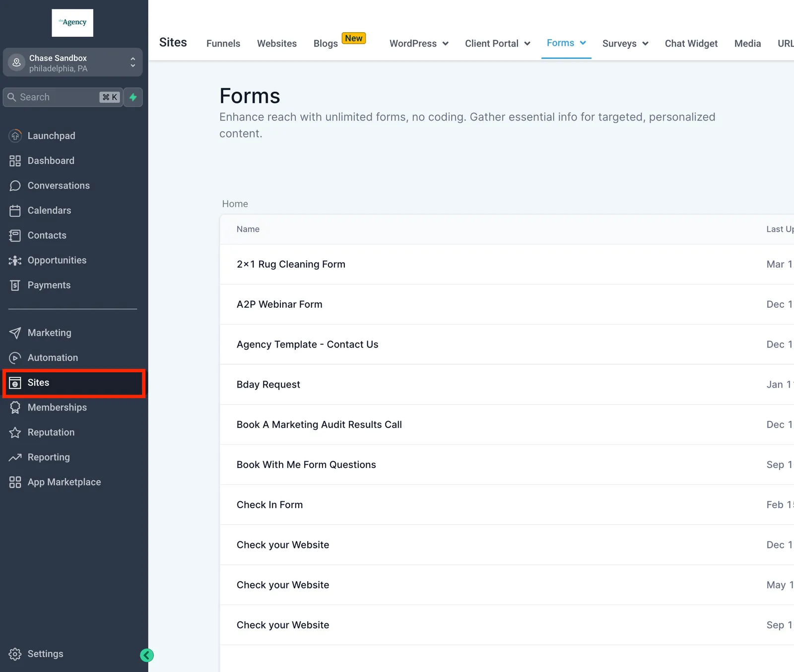Click the Settings gear icon

point(15,654)
